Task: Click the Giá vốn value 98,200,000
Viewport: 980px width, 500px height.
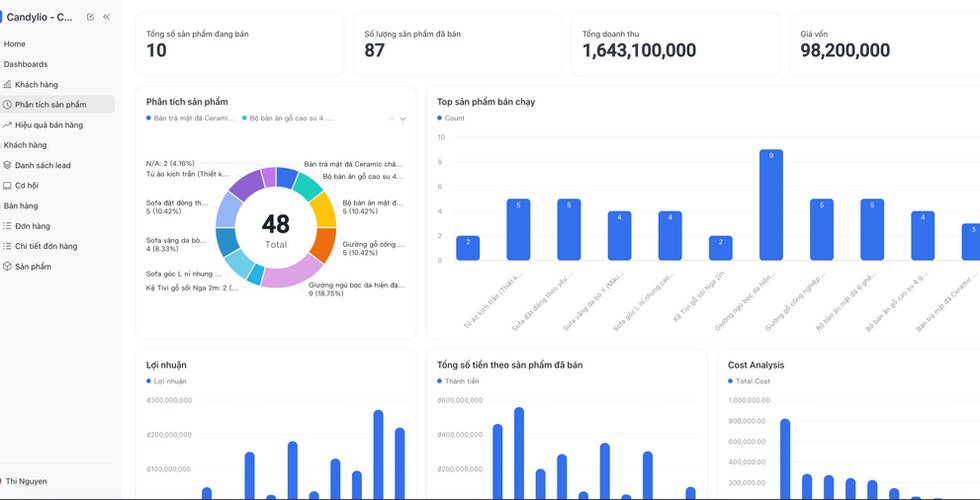Action: tap(845, 51)
